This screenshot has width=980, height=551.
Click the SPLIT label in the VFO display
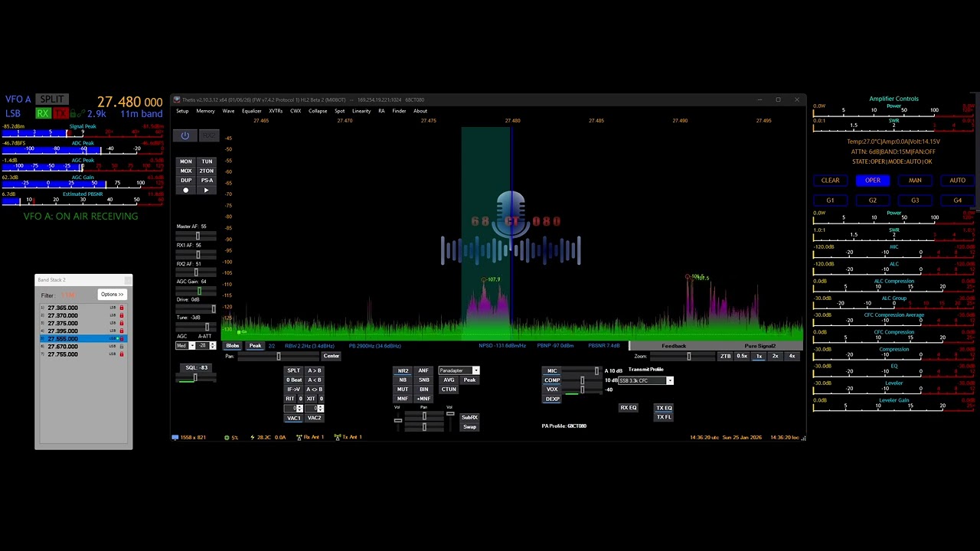(52, 99)
